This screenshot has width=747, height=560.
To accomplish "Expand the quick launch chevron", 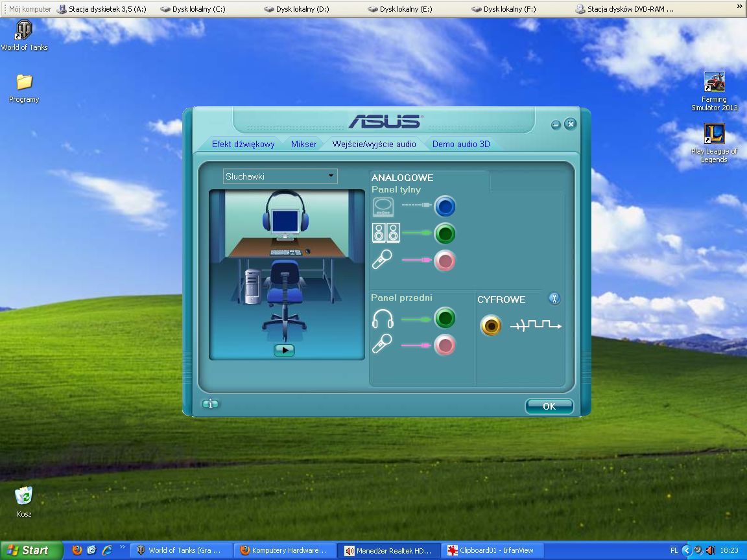I will coord(123,546).
